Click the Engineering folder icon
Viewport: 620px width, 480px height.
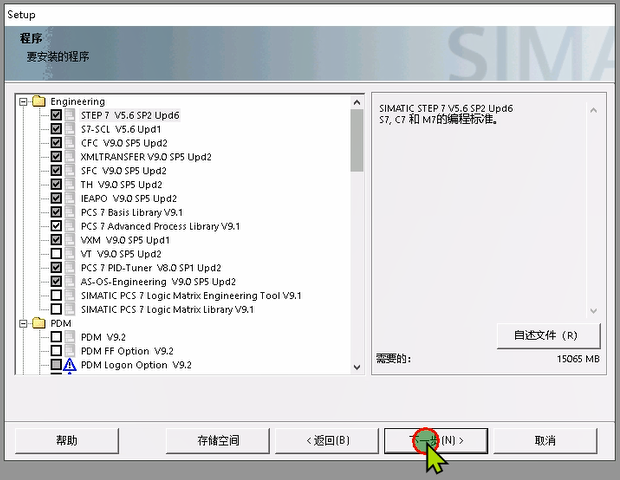(x=39, y=101)
